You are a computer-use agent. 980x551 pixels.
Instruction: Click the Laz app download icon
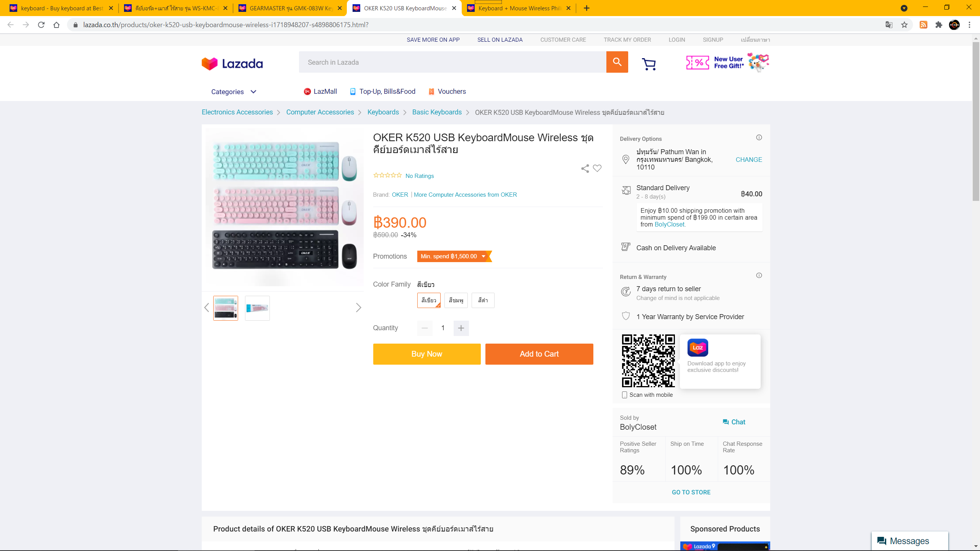point(697,347)
